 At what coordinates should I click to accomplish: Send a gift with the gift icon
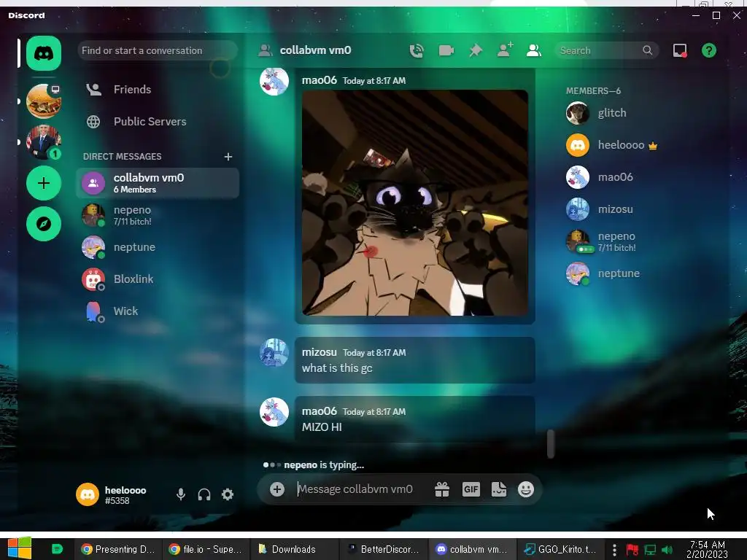point(442,489)
